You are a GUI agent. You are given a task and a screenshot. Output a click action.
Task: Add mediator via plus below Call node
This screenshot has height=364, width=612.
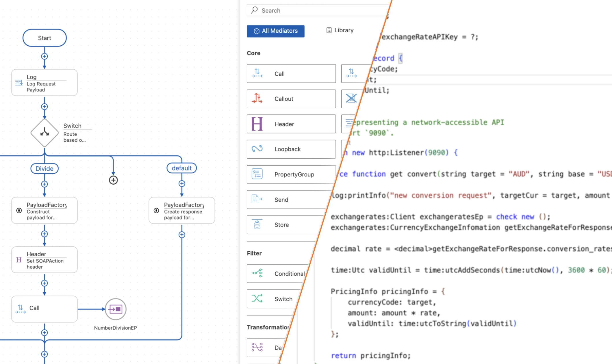point(44,333)
